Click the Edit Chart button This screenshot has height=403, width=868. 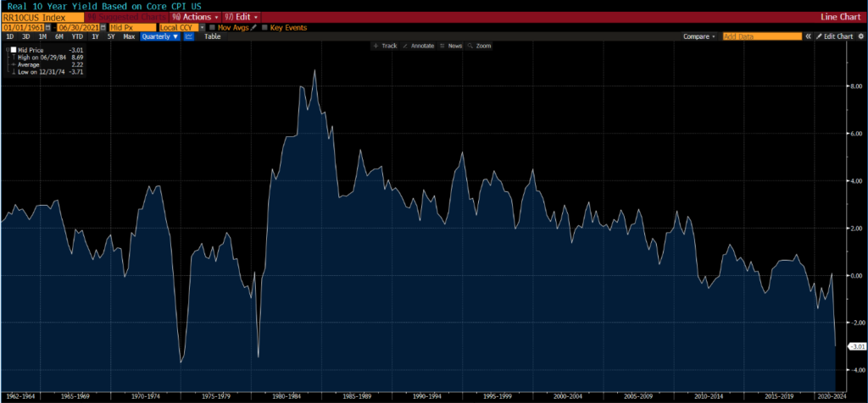tap(835, 36)
